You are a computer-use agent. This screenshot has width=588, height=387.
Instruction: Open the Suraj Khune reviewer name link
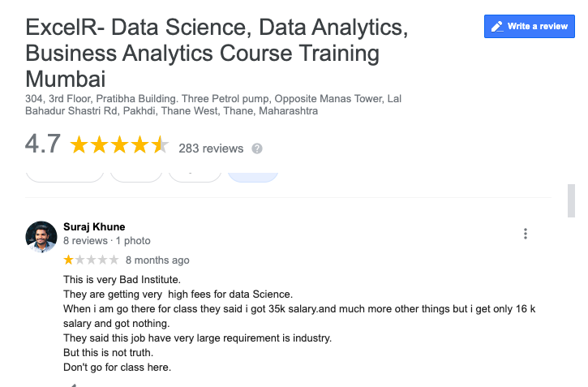click(94, 226)
